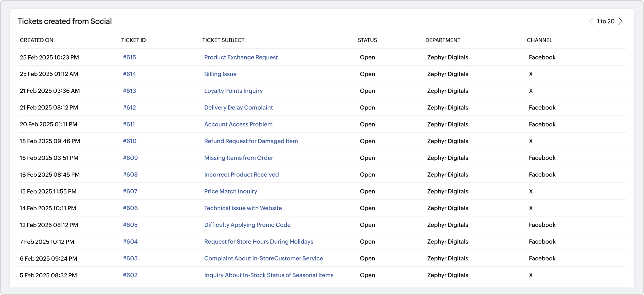View the Price Match Inquiry ticket

coord(231,192)
